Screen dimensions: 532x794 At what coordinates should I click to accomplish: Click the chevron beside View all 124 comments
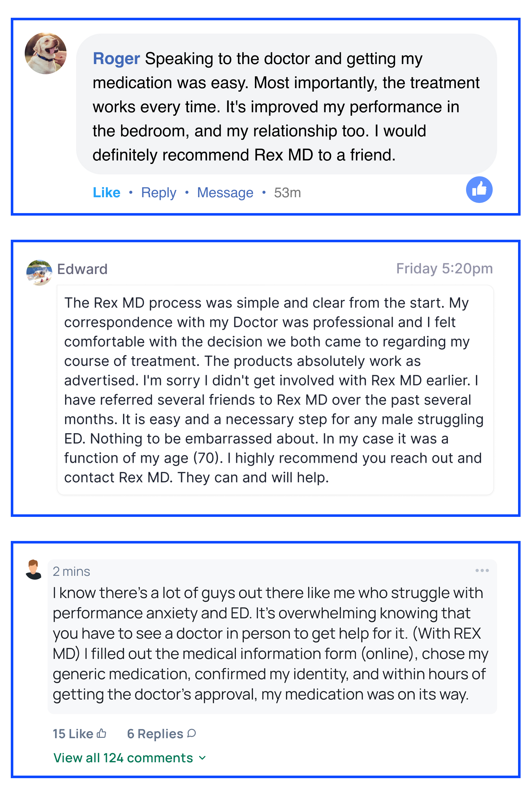pyautogui.click(x=202, y=758)
